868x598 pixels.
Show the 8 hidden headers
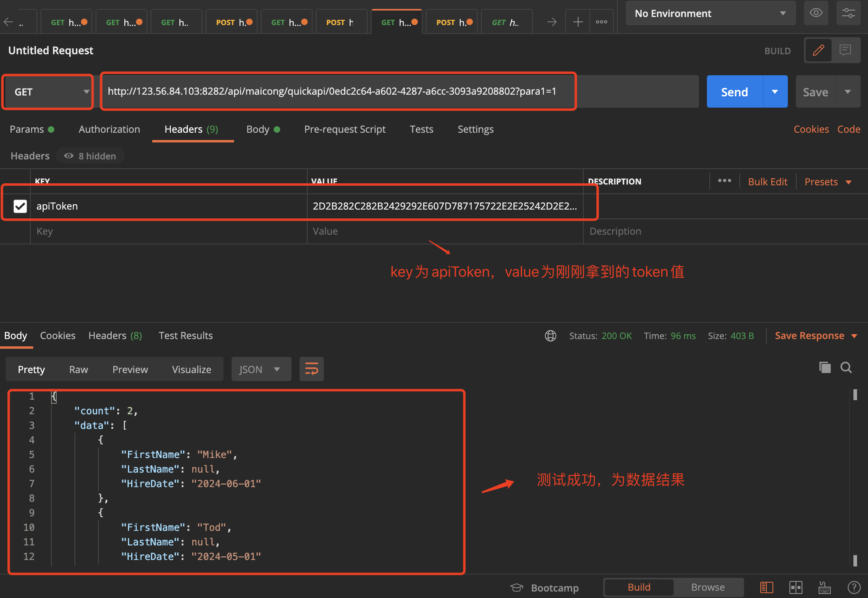pyautogui.click(x=90, y=156)
